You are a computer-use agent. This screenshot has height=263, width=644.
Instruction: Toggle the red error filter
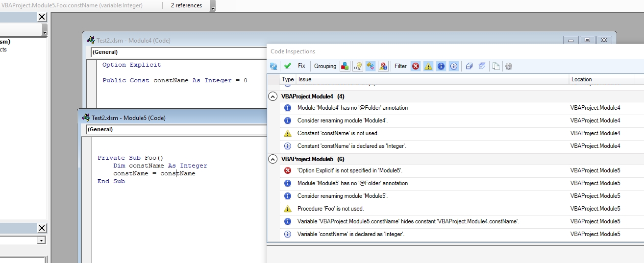(x=416, y=66)
